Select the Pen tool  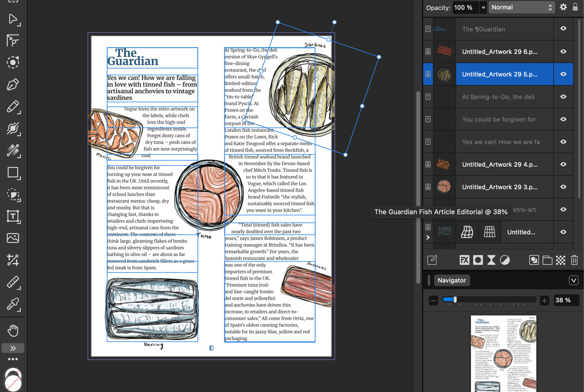(13, 84)
